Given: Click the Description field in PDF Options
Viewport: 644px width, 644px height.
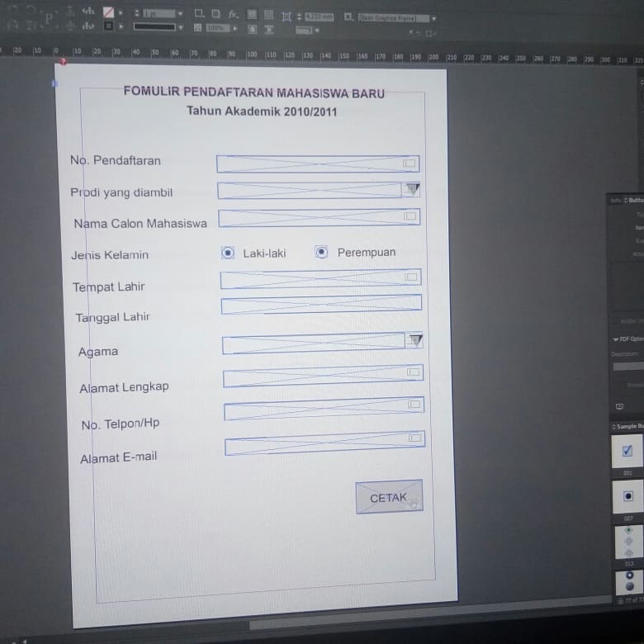Looking at the screenshot, I should [x=628, y=367].
